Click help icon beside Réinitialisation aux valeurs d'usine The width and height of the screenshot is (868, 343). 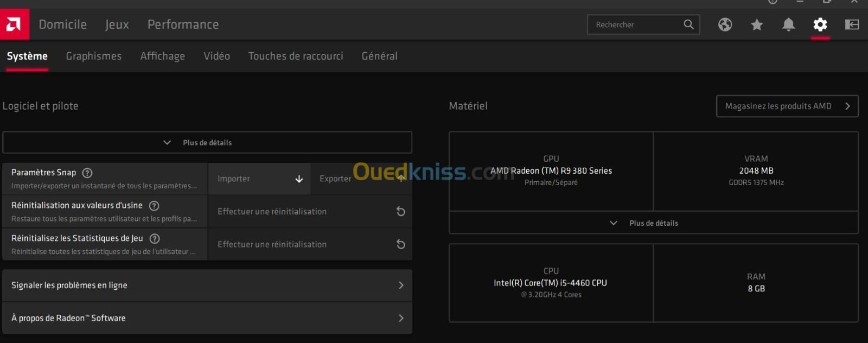pos(154,206)
